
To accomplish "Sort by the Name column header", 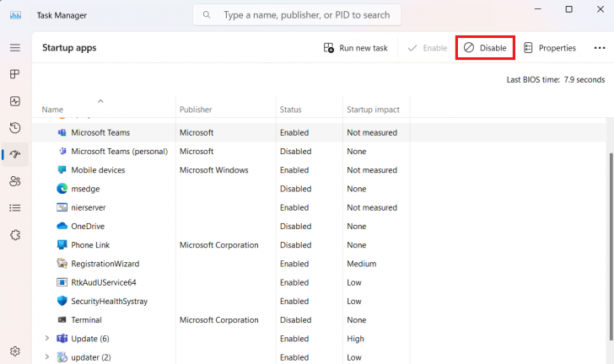I will click(52, 110).
